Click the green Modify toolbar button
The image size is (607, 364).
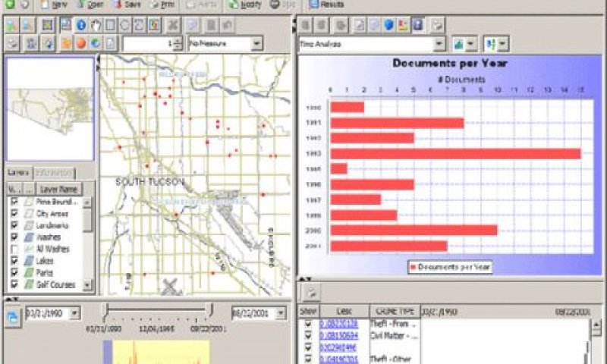point(244,5)
